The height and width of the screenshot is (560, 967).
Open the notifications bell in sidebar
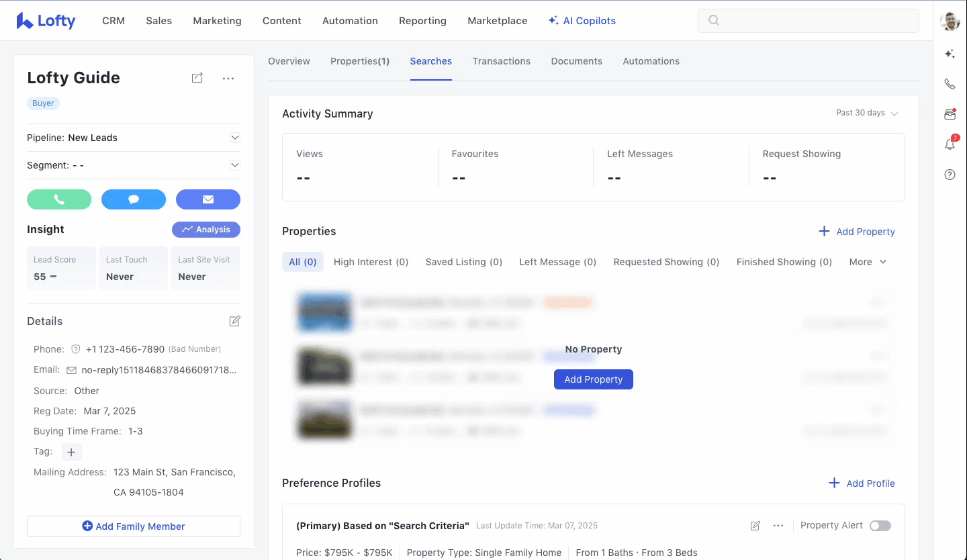tap(950, 144)
